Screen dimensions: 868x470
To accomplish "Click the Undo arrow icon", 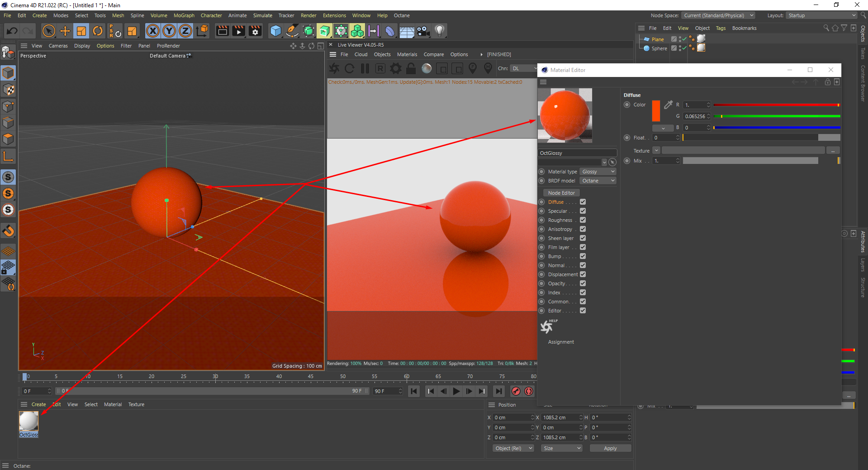I will (12, 31).
